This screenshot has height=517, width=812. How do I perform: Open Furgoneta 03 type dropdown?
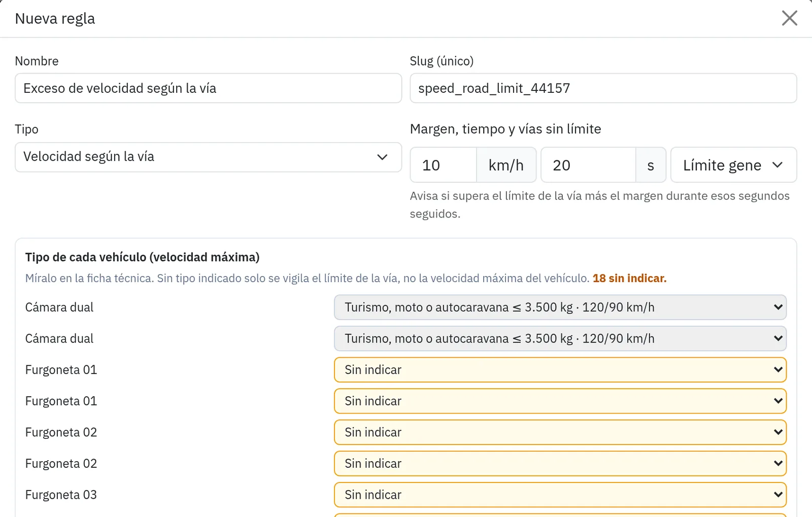560,495
